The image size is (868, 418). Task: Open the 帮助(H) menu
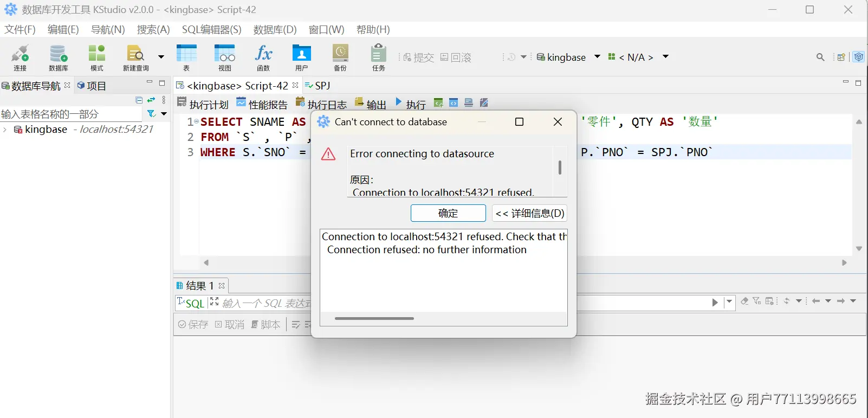point(373,29)
